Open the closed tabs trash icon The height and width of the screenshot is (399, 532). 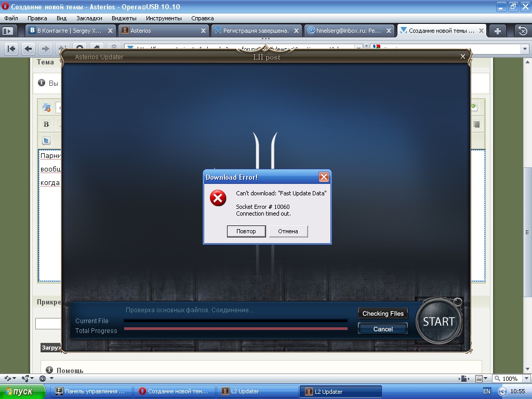click(523, 31)
